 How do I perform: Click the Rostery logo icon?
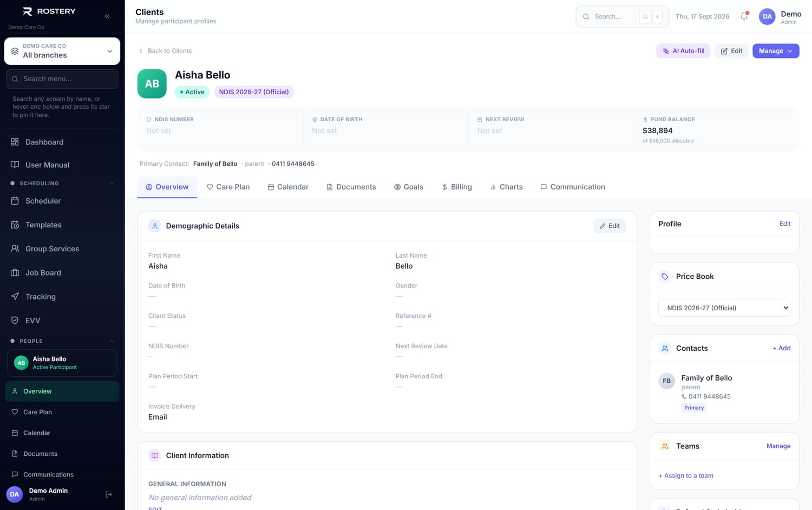pyautogui.click(x=27, y=11)
